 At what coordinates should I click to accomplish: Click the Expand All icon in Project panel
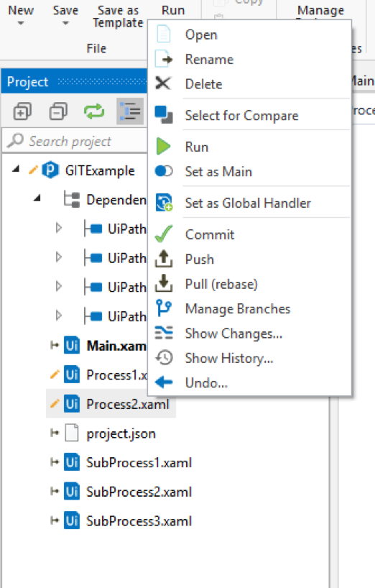click(22, 111)
